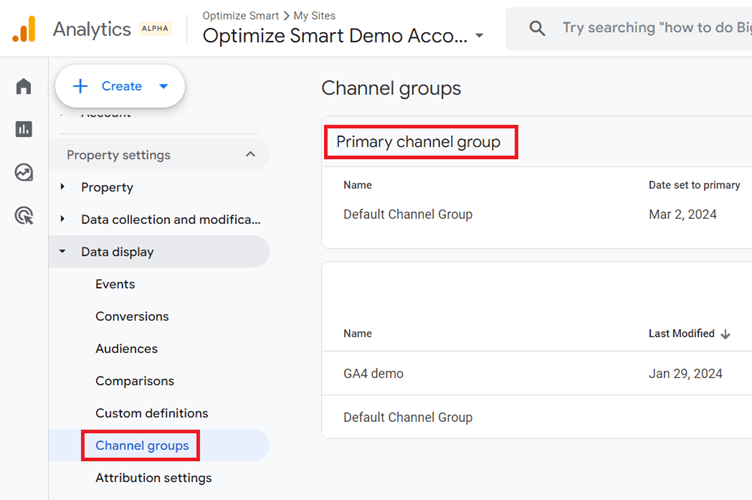Collapse the Property settings section
This screenshot has height=500, width=752.
click(x=250, y=154)
